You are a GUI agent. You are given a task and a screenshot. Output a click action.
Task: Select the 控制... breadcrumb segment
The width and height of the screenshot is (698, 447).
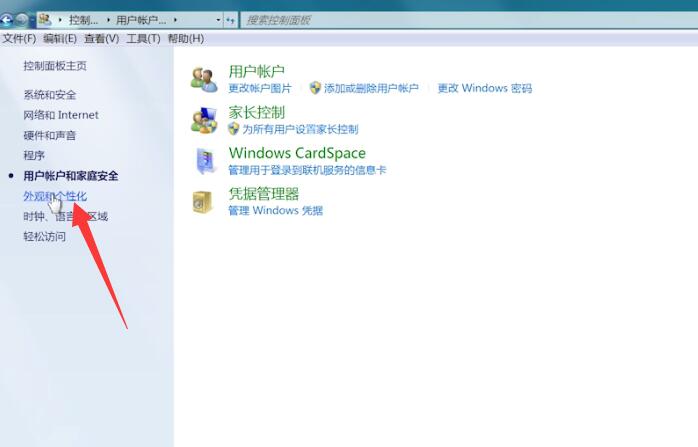click(83, 20)
